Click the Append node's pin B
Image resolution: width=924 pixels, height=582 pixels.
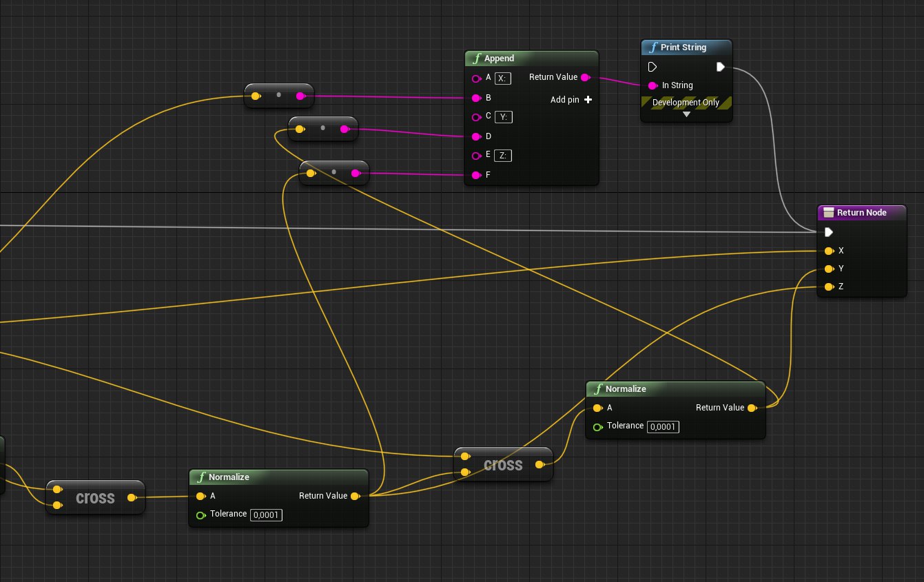[476, 98]
